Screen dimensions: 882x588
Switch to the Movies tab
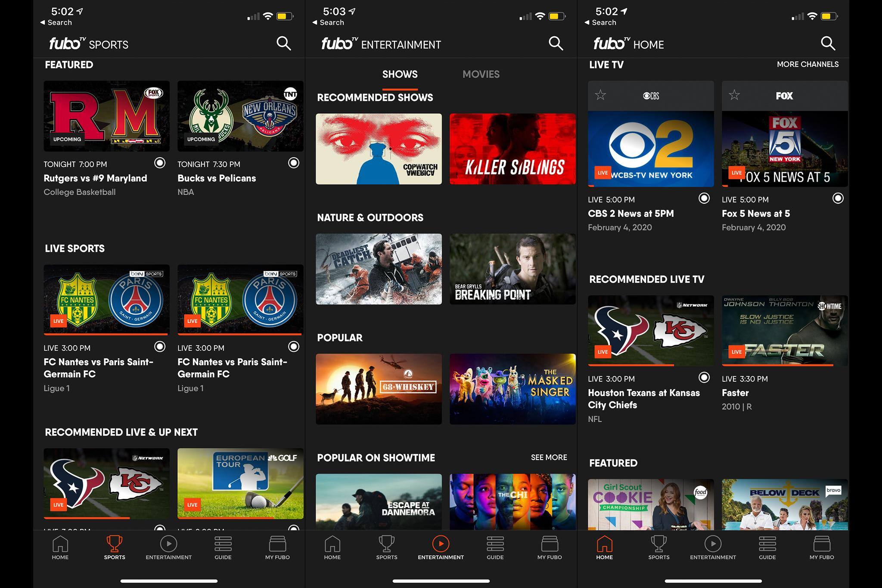(x=481, y=74)
